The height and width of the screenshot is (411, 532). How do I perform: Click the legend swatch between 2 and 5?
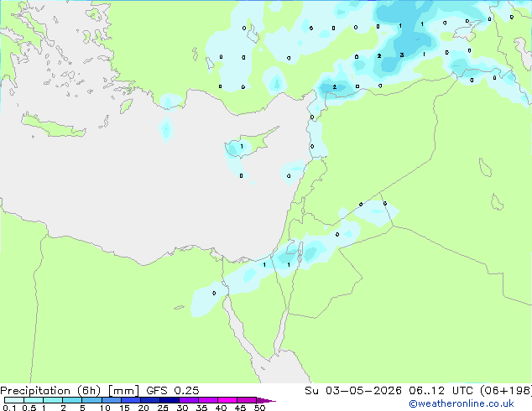[x=72, y=400]
